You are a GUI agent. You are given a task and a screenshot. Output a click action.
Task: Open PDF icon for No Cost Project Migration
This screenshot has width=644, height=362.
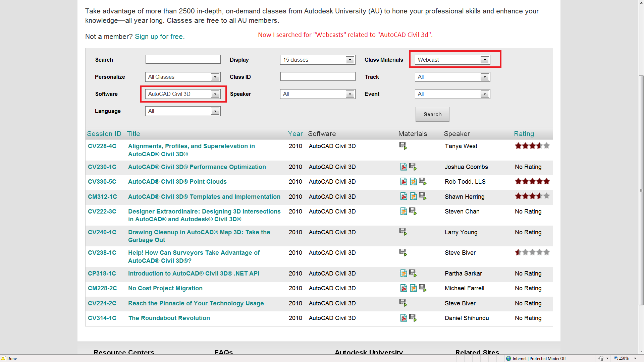pos(404,288)
